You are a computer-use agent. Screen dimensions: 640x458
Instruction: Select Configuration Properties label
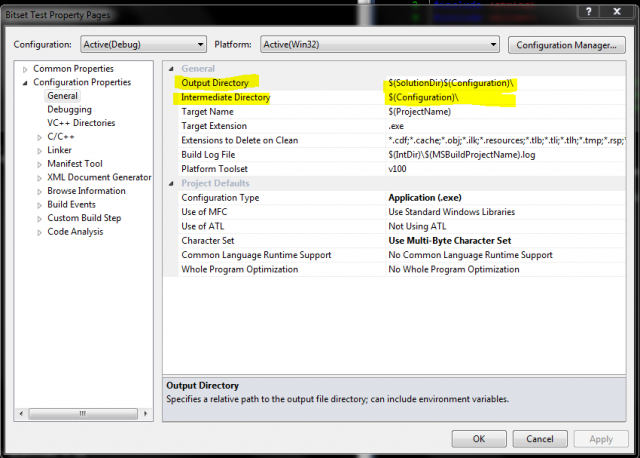click(x=82, y=82)
